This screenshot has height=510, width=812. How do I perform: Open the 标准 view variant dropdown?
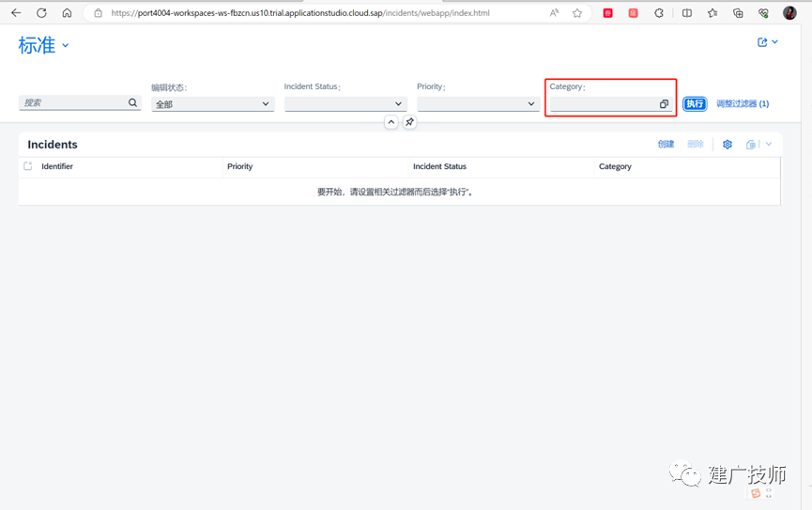(66, 46)
